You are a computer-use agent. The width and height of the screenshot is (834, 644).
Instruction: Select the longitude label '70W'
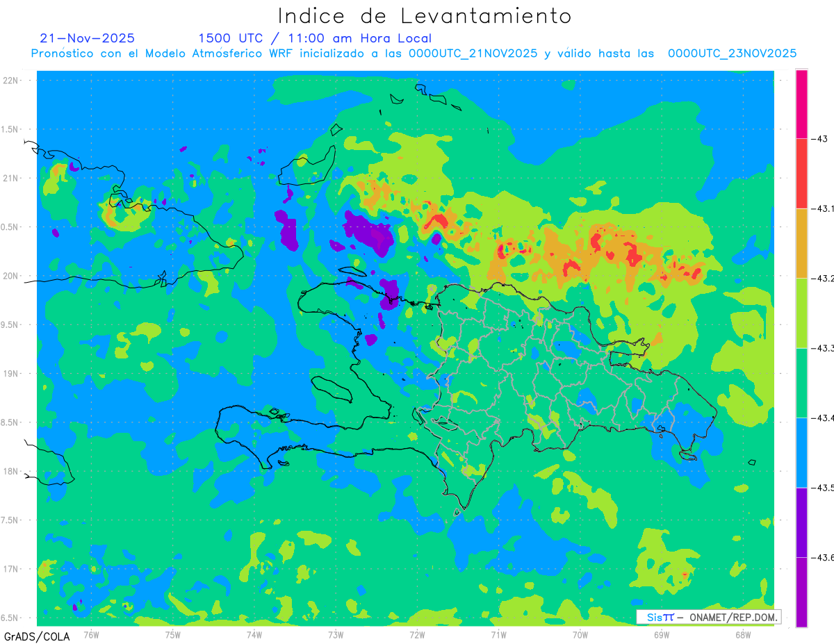pyautogui.click(x=580, y=635)
